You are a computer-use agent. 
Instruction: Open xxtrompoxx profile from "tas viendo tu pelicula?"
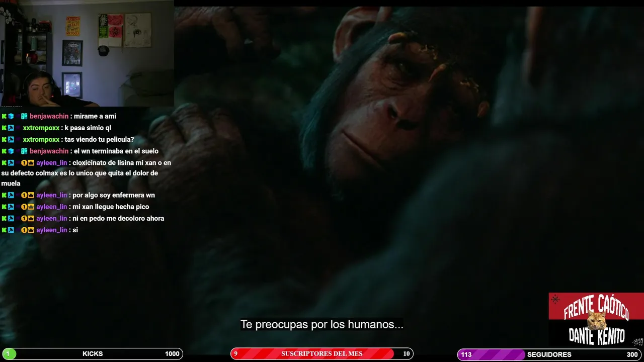(x=41, y=139)
